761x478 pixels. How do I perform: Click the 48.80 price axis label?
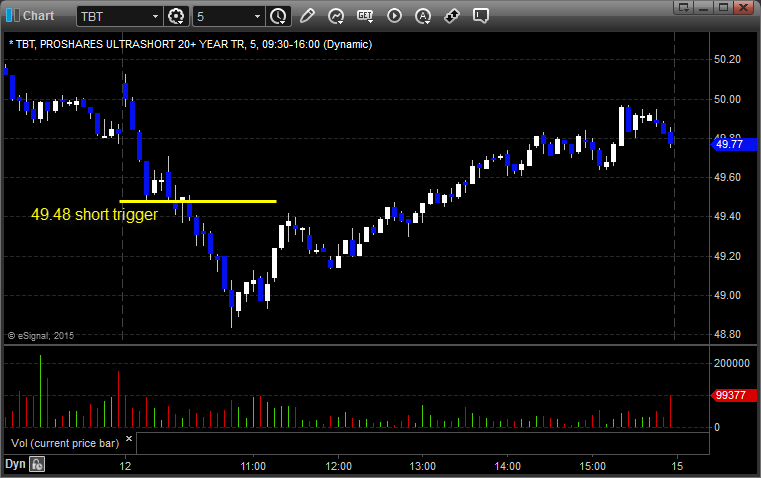(727, 334)
